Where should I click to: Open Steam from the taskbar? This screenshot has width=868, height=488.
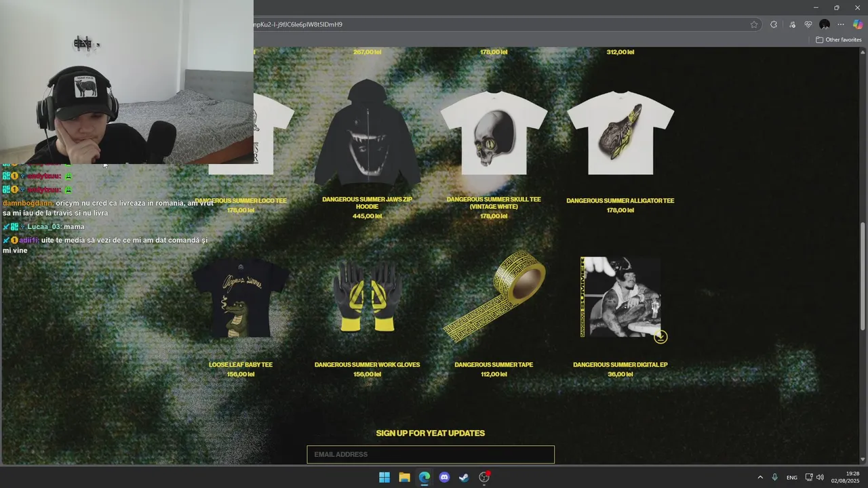coord(464,477)
